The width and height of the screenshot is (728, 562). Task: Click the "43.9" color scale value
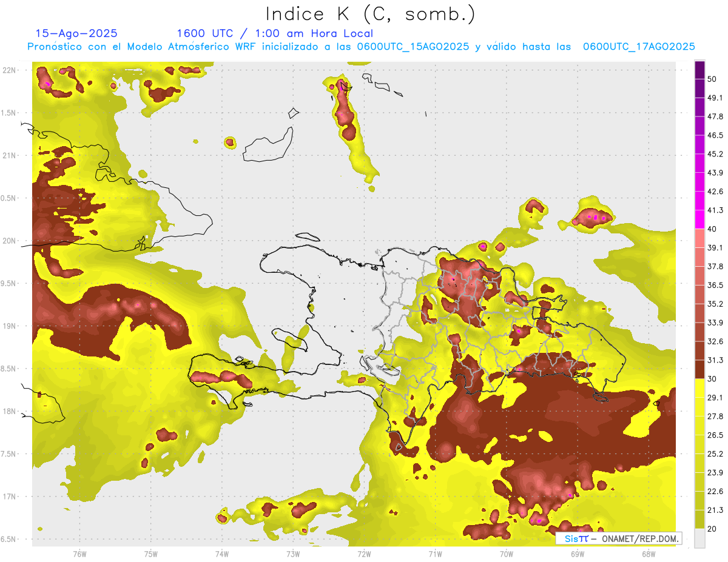(715, 173)
